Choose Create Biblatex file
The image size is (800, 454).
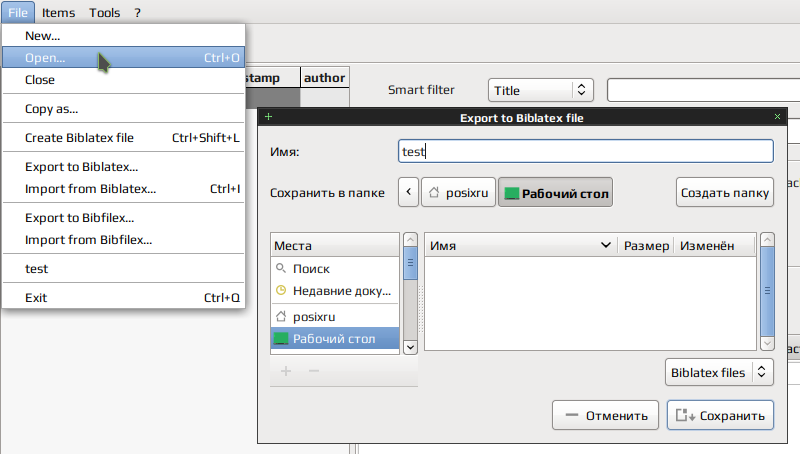(123, 138)
